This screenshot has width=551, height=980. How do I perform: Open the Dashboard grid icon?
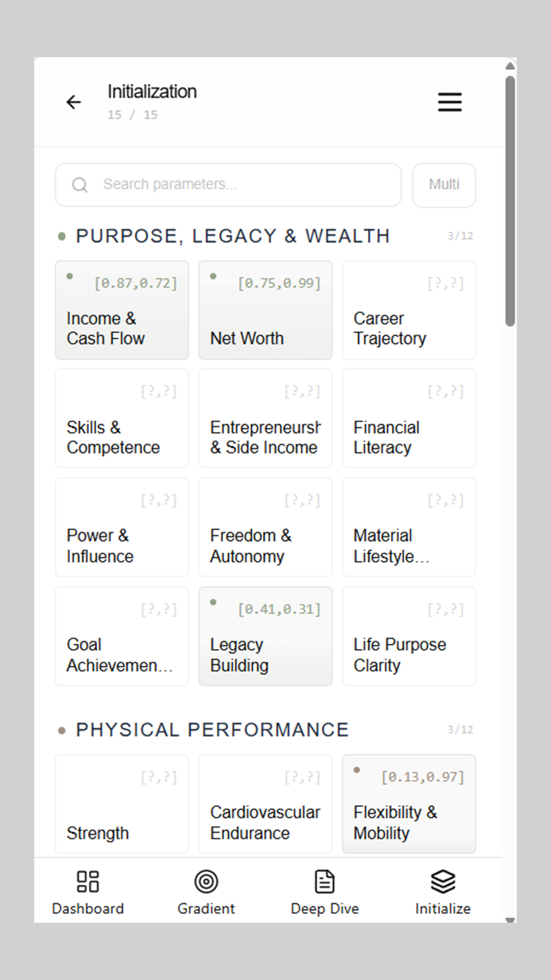pos(88,881)
